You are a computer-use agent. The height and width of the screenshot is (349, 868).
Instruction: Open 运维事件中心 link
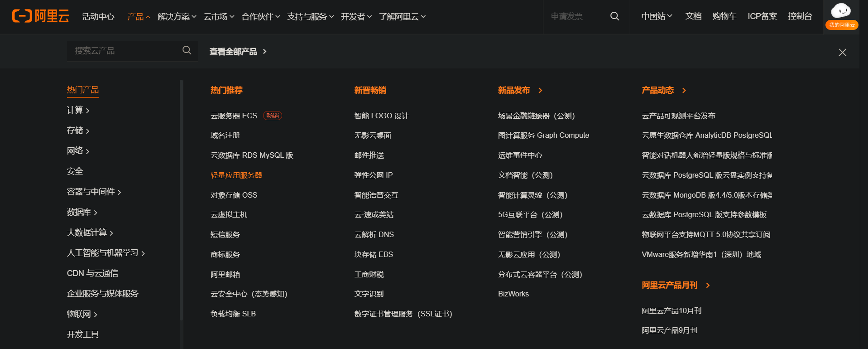[520, 155]
